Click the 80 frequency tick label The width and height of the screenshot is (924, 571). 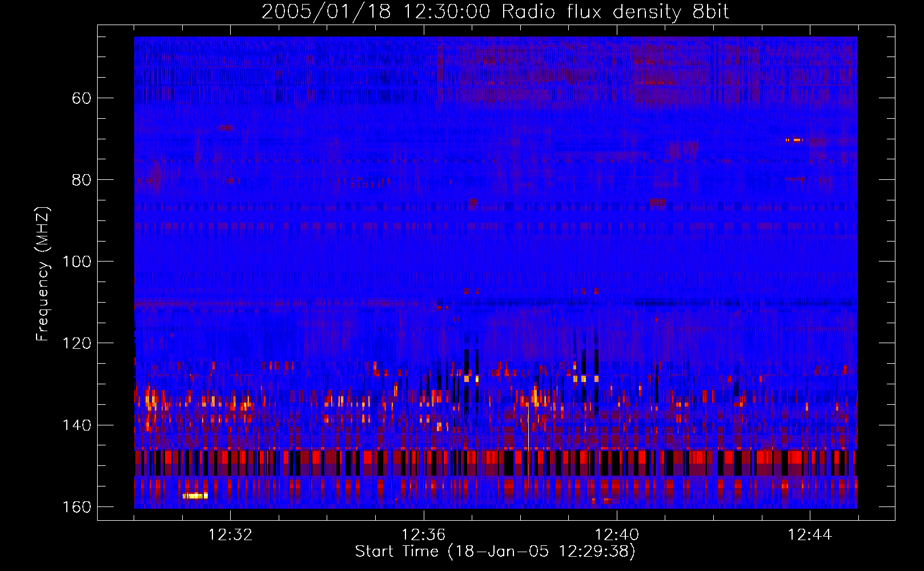(82, 180)
